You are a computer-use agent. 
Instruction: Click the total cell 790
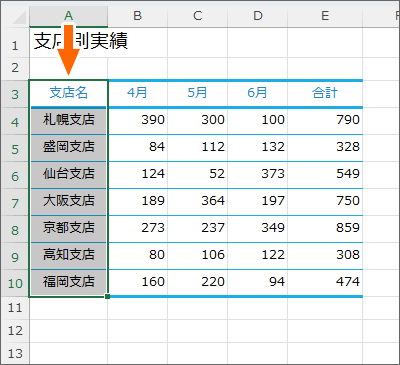click(x=325, y=121)
